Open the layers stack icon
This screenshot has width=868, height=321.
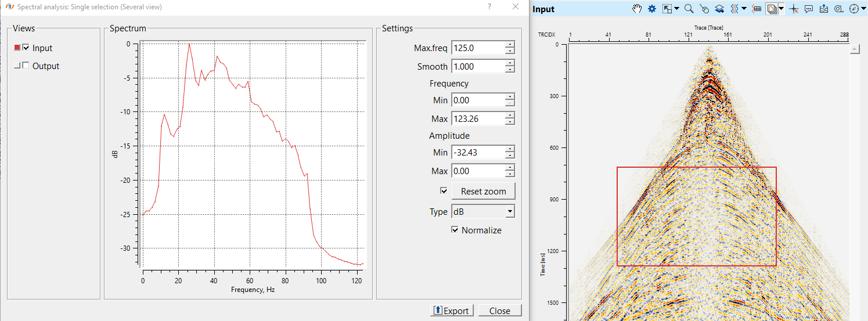719,9
